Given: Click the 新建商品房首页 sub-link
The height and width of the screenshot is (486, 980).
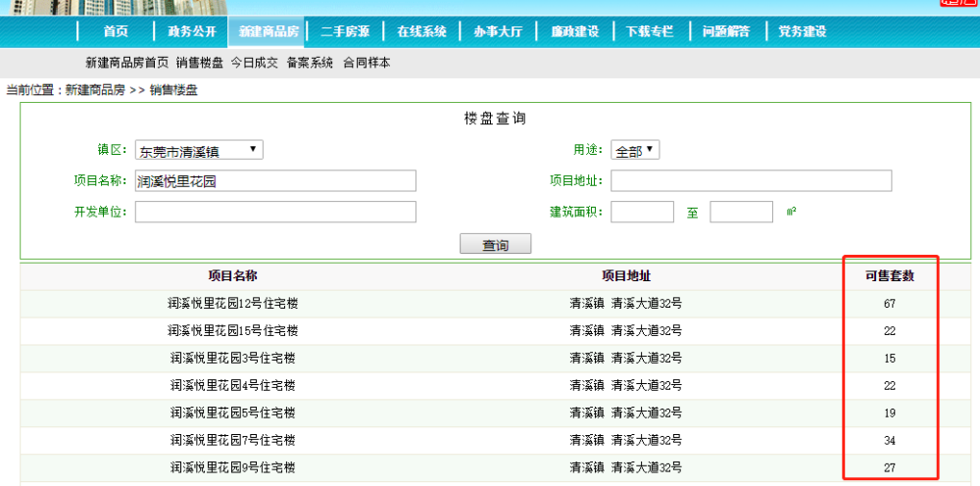Looking at the screenshot, I should coord(126,63).
